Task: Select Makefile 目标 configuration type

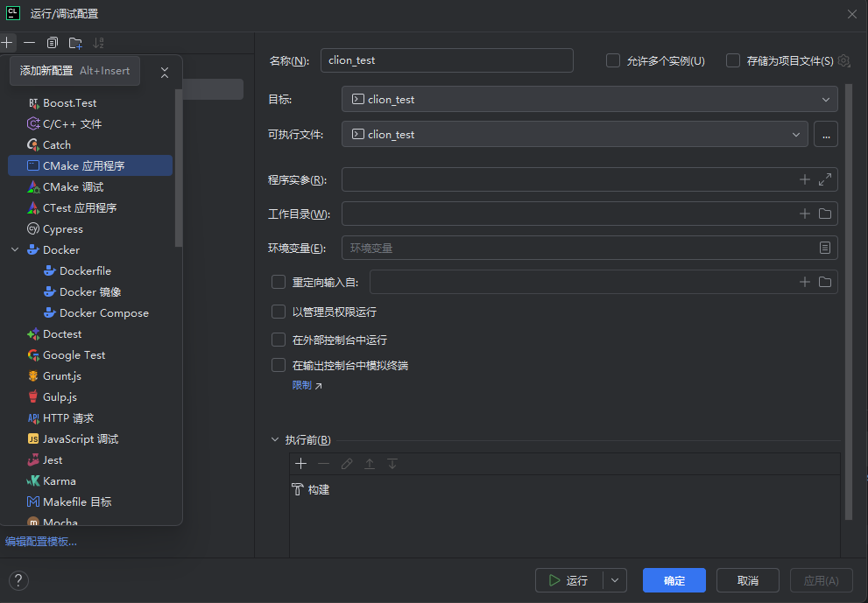Action: point(90,502)
